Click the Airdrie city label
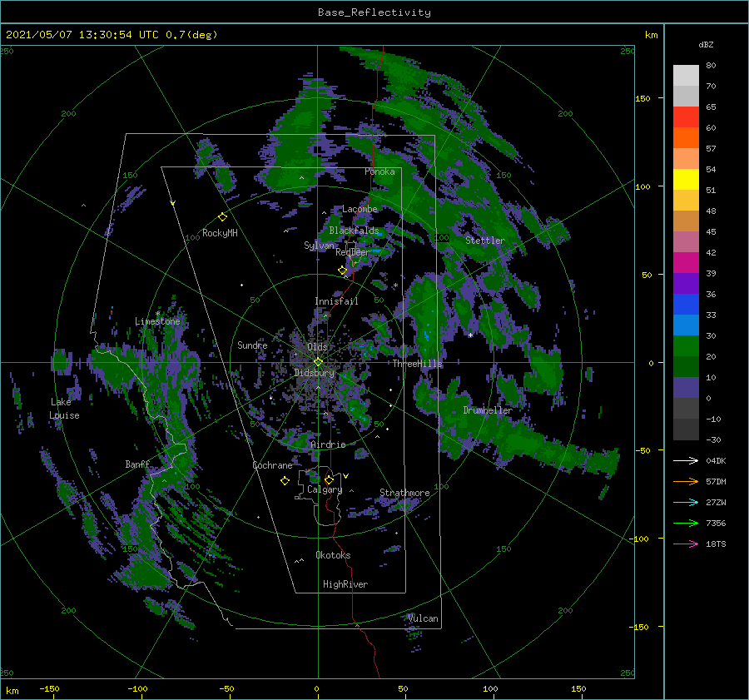This screenshot has width=749, height=700. coord(328,444)
